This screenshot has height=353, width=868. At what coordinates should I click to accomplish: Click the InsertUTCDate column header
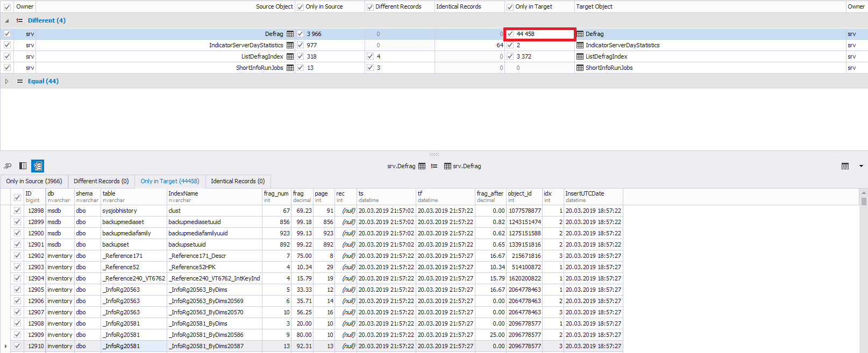pos(593,197)
